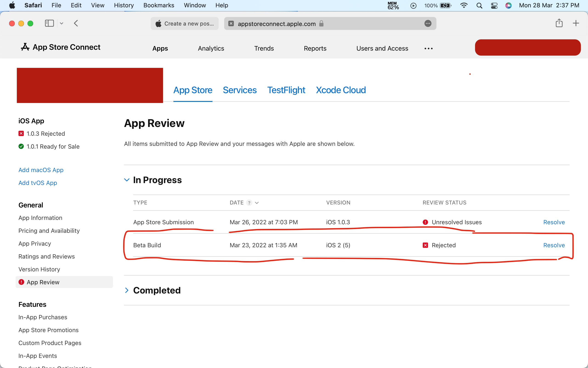Open the History menu
The height and width of the screenshot is (368, 588).
point(124,5)
